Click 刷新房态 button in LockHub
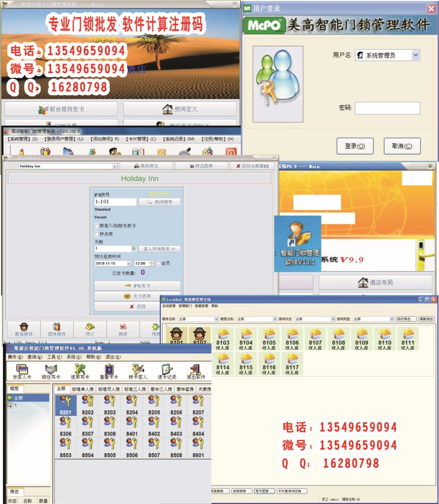 coord(426,319)
